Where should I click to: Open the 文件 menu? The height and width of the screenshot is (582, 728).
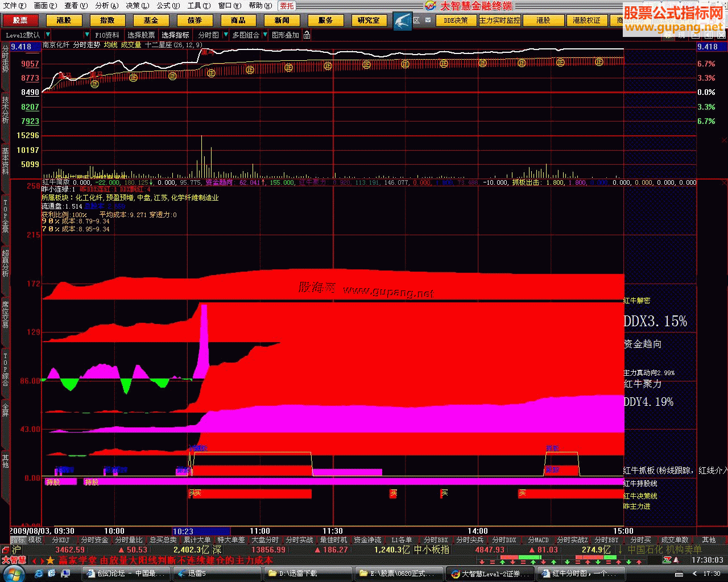pos(14,6)
